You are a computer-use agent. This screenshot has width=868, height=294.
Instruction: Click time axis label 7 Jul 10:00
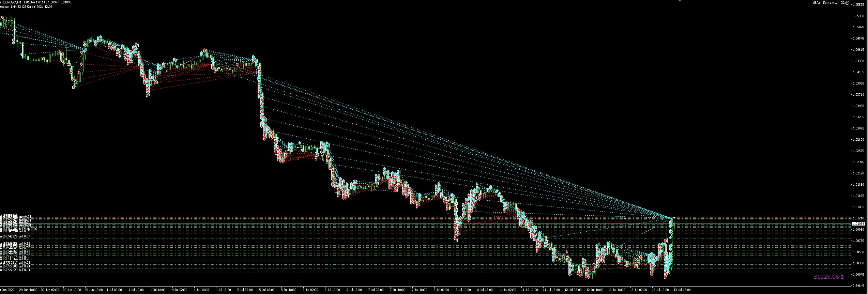[398, 290]
